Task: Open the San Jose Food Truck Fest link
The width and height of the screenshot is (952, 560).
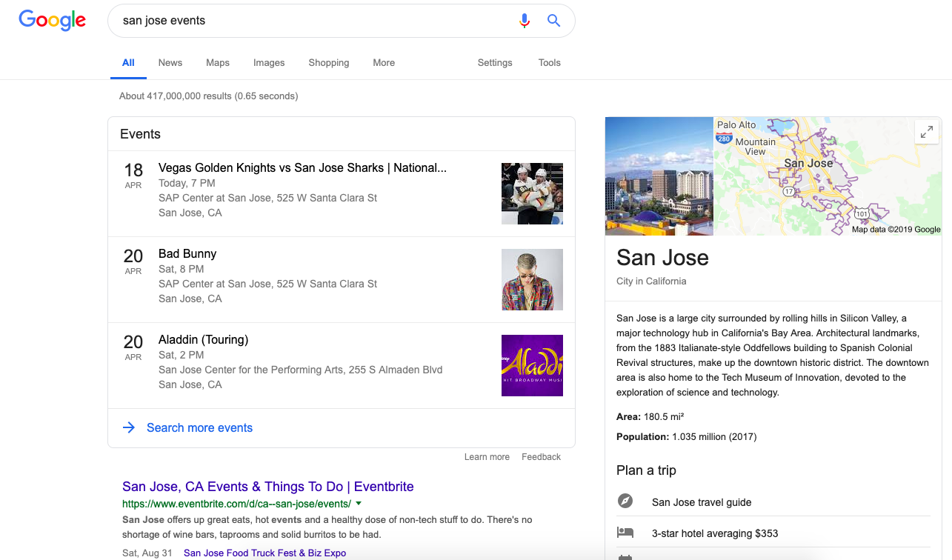Action: coord(264,552)
